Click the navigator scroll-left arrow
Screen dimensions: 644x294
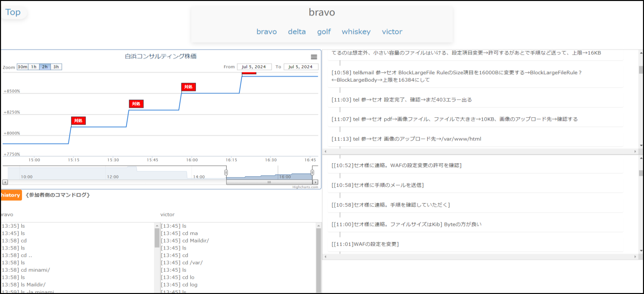(x=5, y=182)
